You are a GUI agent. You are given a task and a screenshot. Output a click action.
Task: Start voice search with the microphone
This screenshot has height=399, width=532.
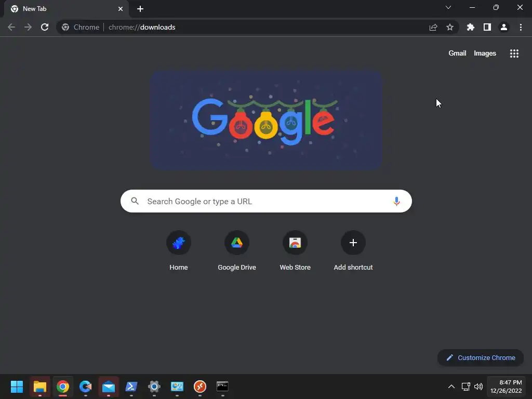point(396,201)
